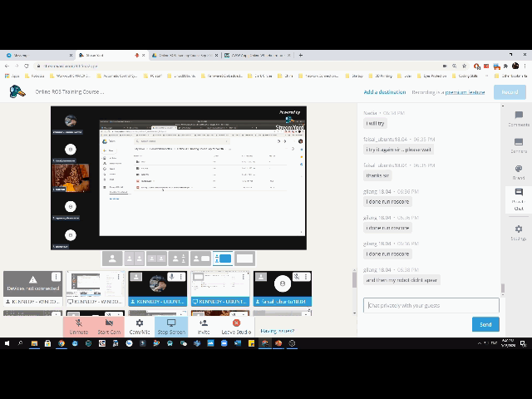Bookmark this page with the star icon
The height and width of the screenshot is (399, 532).
point(464,66)
